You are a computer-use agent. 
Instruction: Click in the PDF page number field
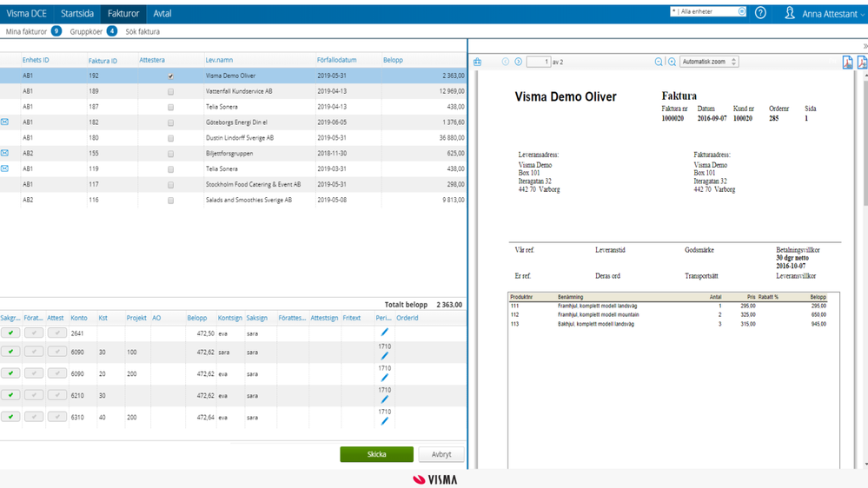point(539,62)
